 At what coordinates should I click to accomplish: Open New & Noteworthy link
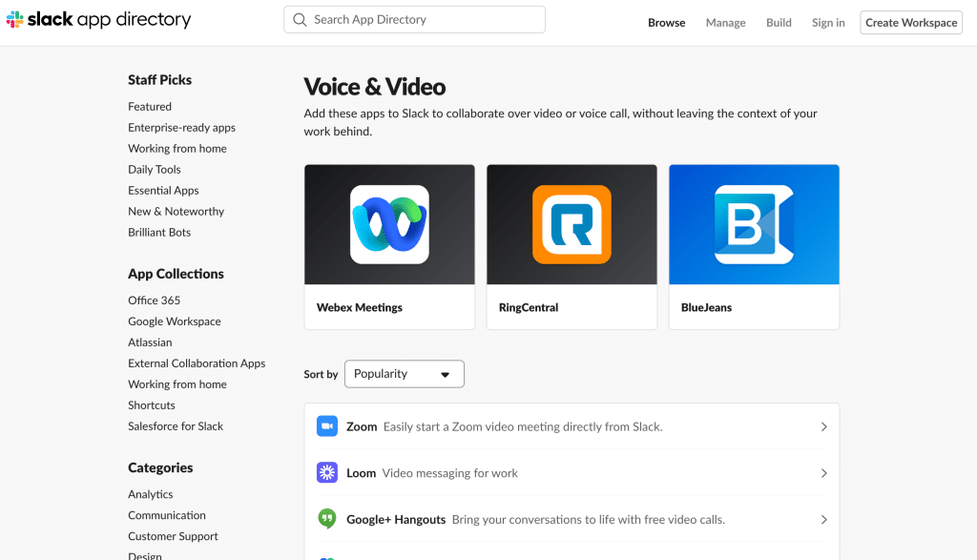(176, 211)
